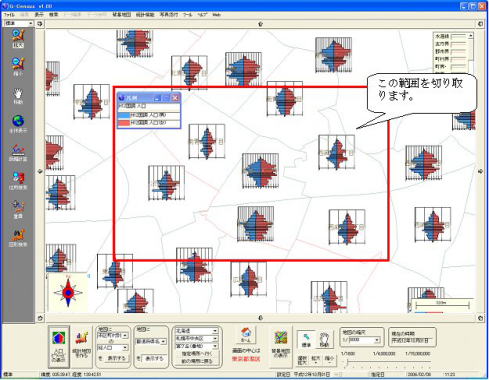Screen dimensions: 489x380
Task: Click the map scale slider handle
Action: (x=347, y=362)
